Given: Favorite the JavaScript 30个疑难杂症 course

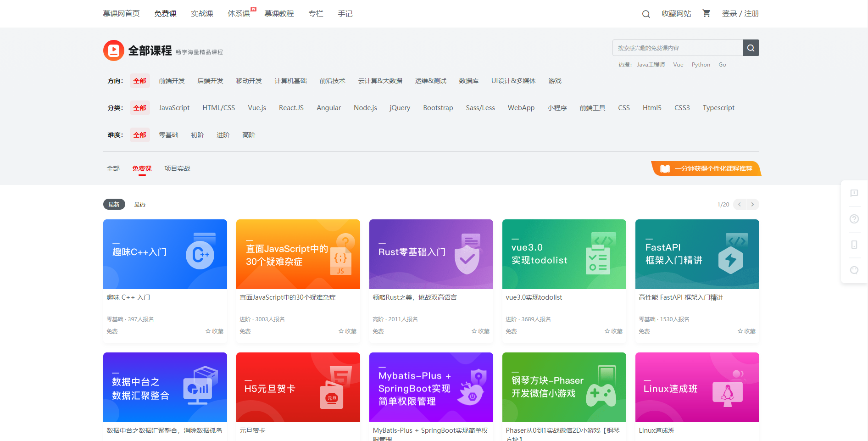Looking at the screenshot, I should pos(347,331).
